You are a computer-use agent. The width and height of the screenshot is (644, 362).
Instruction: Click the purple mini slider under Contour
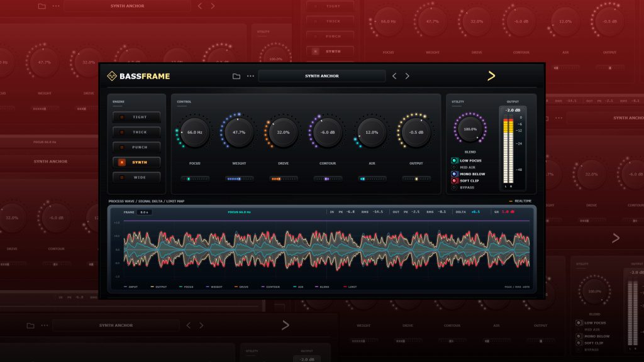pyautogui.click(x=327, y=179)
